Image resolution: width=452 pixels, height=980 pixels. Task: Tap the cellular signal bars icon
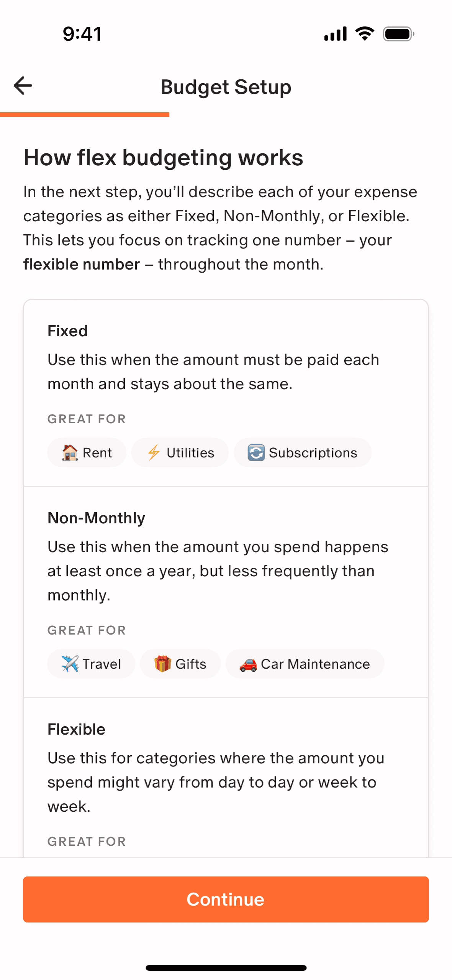[x=336, y=34]
